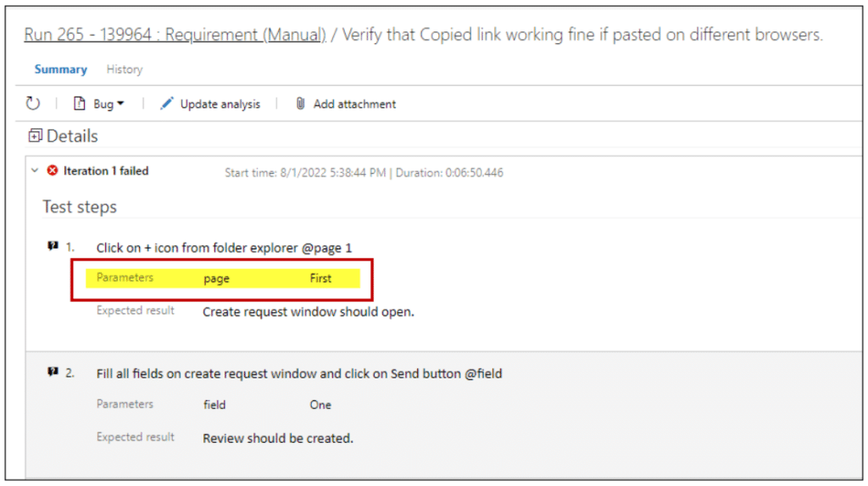Click failed step icon for step 2

(x=53, y=371)
